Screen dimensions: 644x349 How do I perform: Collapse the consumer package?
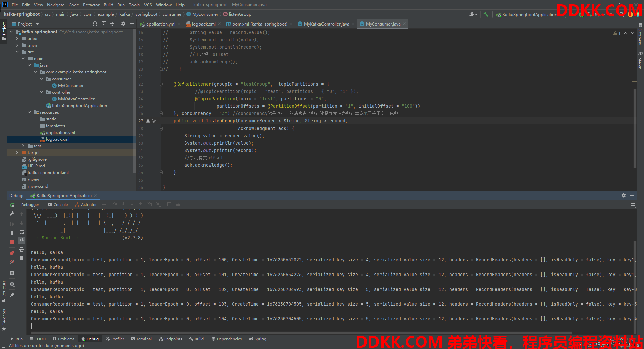tap(41, 79)
